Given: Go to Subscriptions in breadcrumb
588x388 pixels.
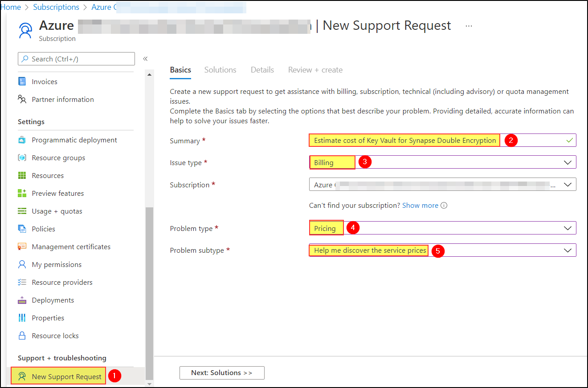Looking at the screenshot, I should [x=56, y=7].
